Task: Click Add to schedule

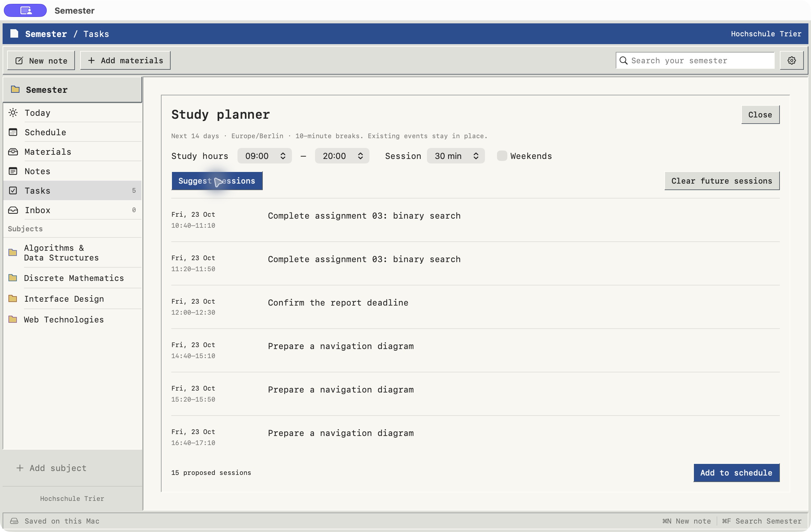Action: (736, 472)
